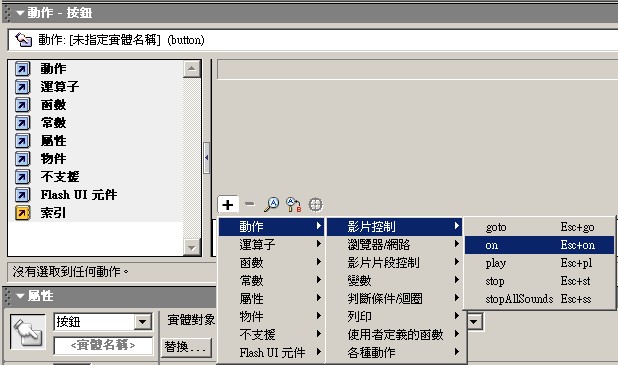Expand 物件 in the toolbox list
The width and height of the screenshot is (618, 365).
pos(54,158)
